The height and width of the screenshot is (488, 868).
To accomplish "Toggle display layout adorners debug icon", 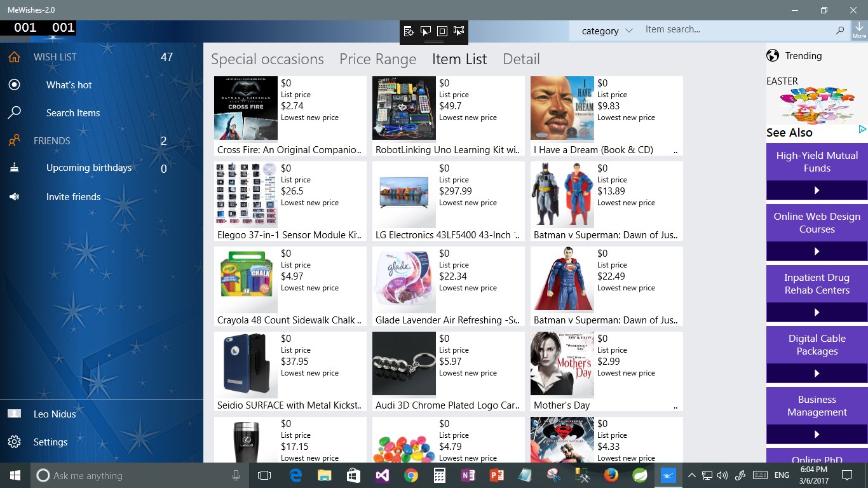I will [x=442, y=31].
